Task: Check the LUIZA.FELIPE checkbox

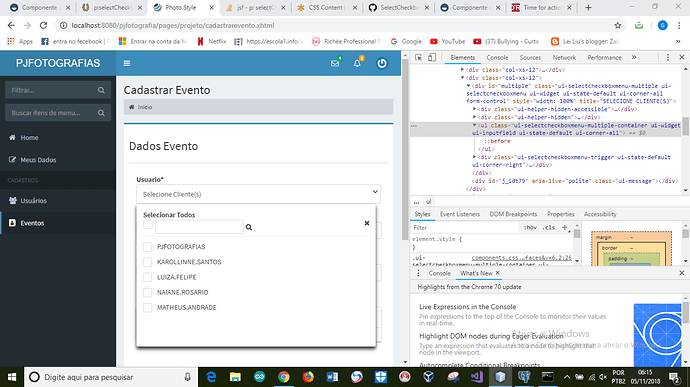Action: pyautogui.click(x=147, y=277)
